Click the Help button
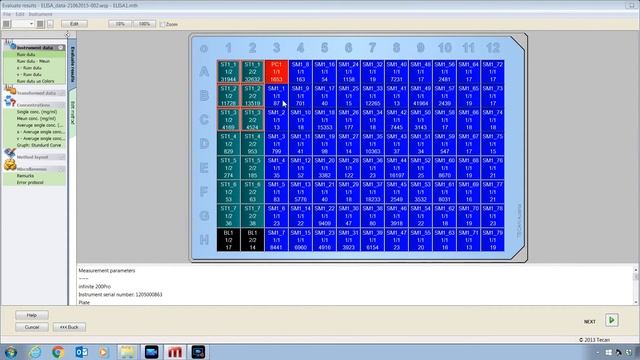The width and height of the screenshot is (640, 360). click(32, 315)
